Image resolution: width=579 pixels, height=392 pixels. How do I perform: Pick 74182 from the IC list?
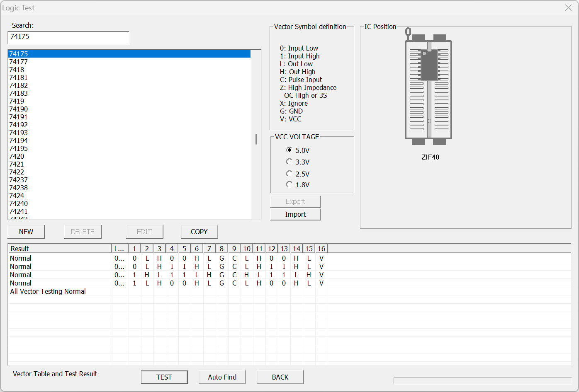[x=129, y=85]
